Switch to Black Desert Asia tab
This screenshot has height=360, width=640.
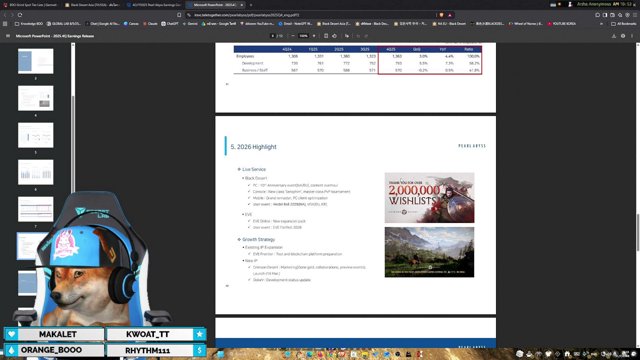(93, 5)
